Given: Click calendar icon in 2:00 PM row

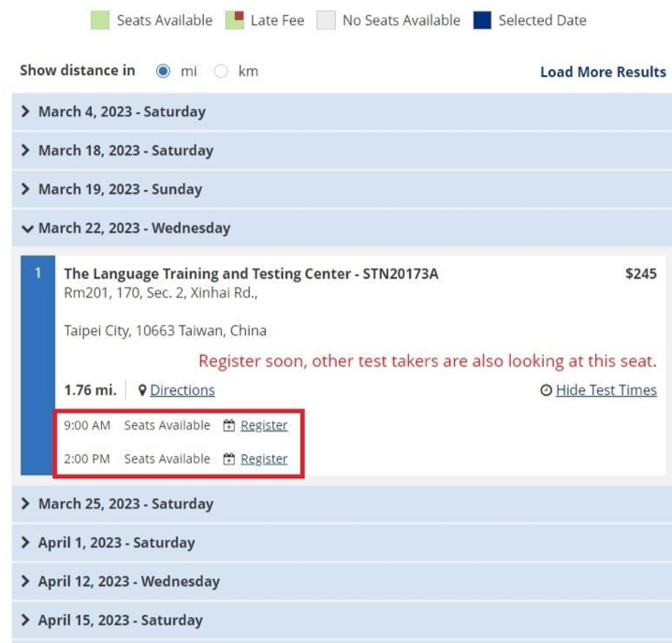Looking at the screenshot, I should pyautogui.click(x=229, y=459).
